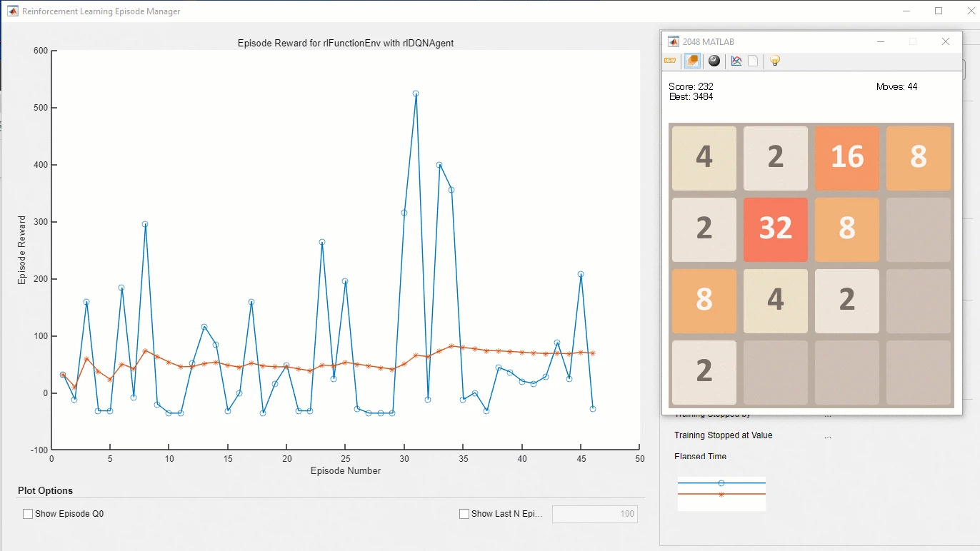
Task: Close the 2048 MATLAB window
Action: pos(946,41)
